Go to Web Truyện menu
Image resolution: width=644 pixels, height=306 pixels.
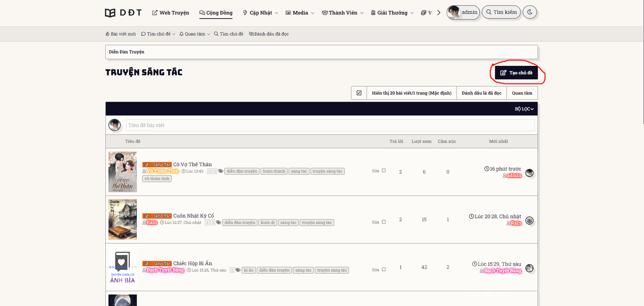point(171,13)
